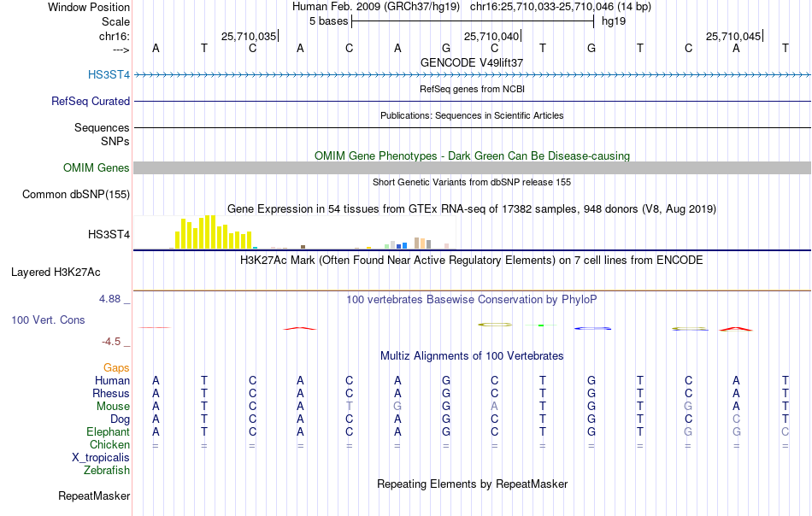The image size is (812, 516).
Task: Open the RefSeq Curated track label
Action: click(90, 101)
